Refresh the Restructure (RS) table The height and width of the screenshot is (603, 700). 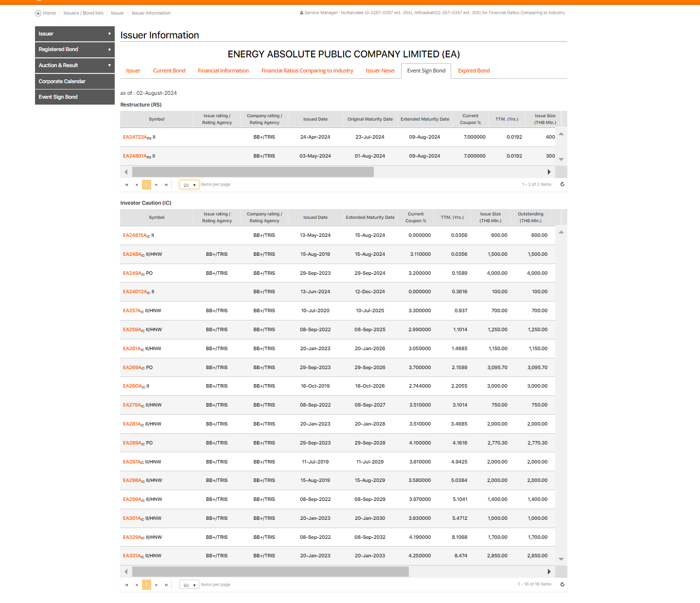tap(562, 184)
